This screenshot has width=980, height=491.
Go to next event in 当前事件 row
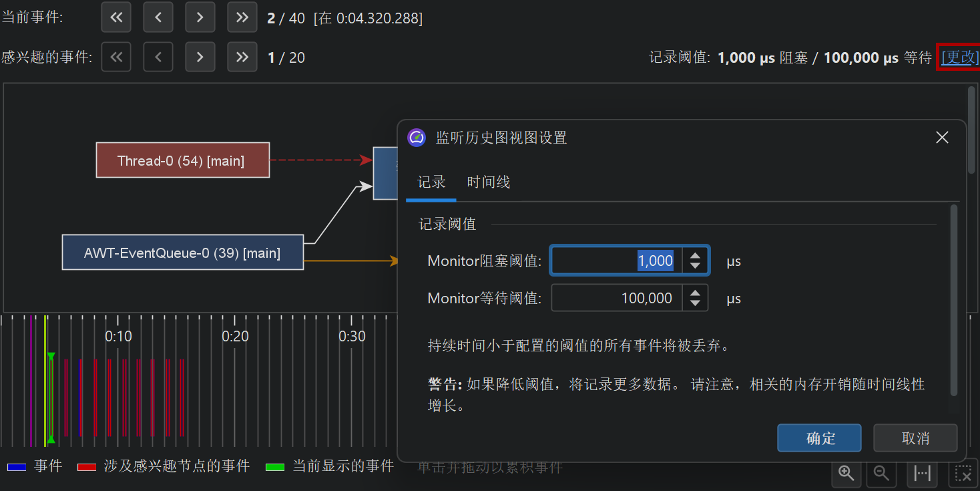(x=200, y=17)
